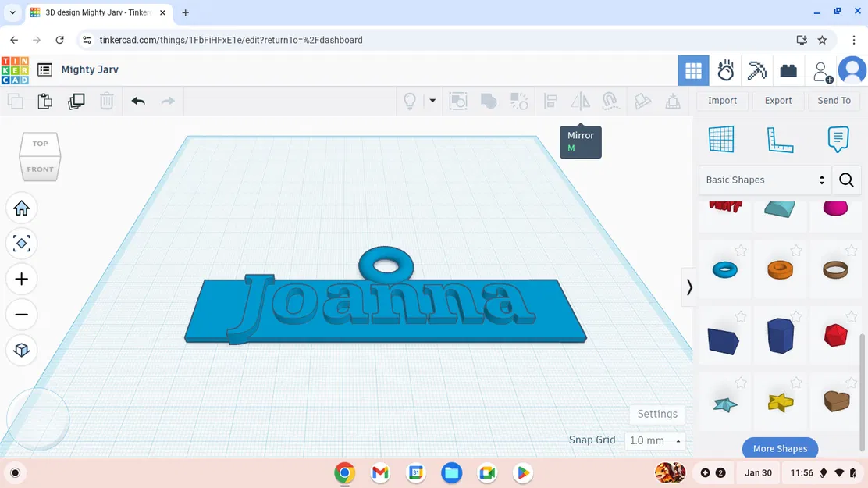Click the Mighty Jarv design name
Viewport: 868px width, 488px height.
(90, 69)
